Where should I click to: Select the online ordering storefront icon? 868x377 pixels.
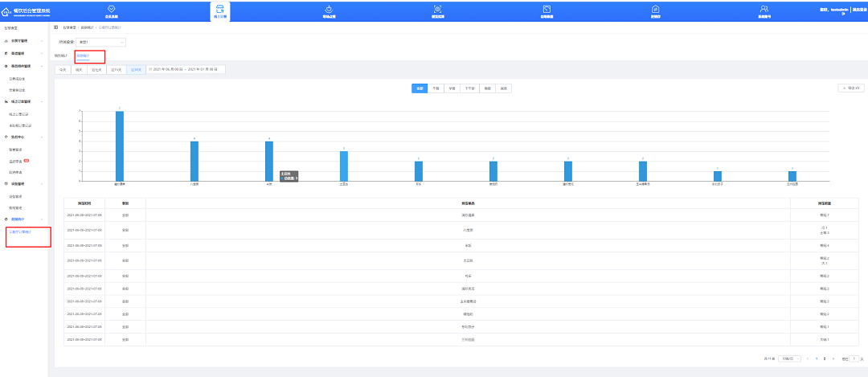click(219, 11)
